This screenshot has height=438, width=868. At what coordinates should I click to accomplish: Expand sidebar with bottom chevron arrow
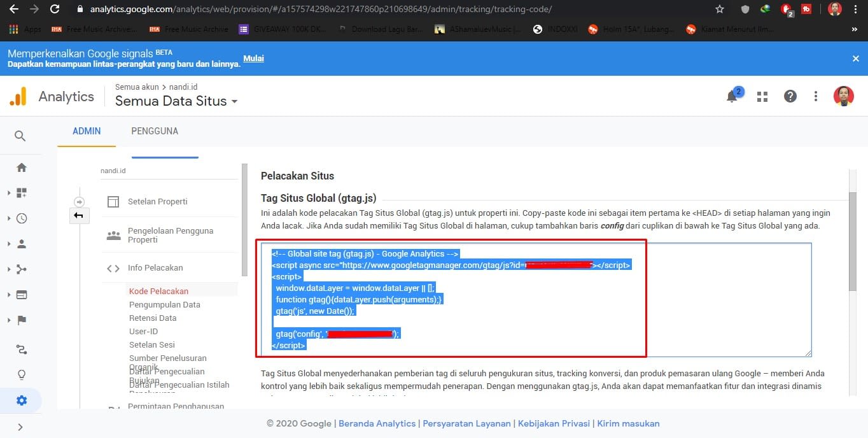pyautogui.click(x=20, y=427)
